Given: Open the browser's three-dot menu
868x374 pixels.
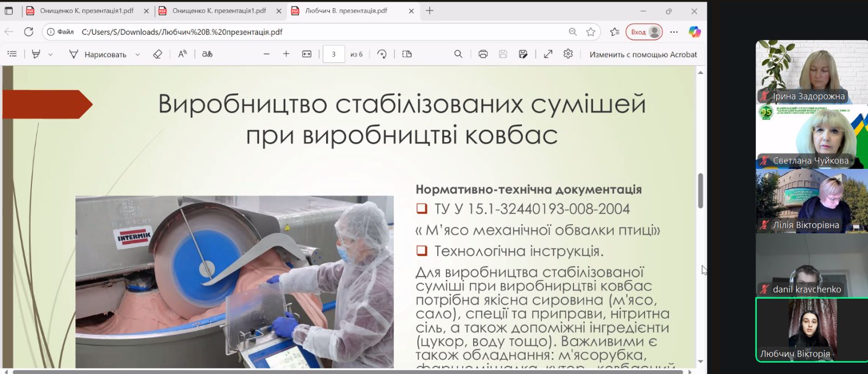Looking at the screenshot, I should tap(674, 32).
